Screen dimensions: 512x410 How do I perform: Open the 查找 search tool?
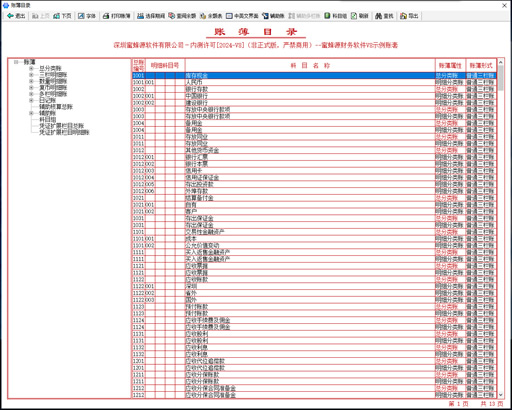384,16
